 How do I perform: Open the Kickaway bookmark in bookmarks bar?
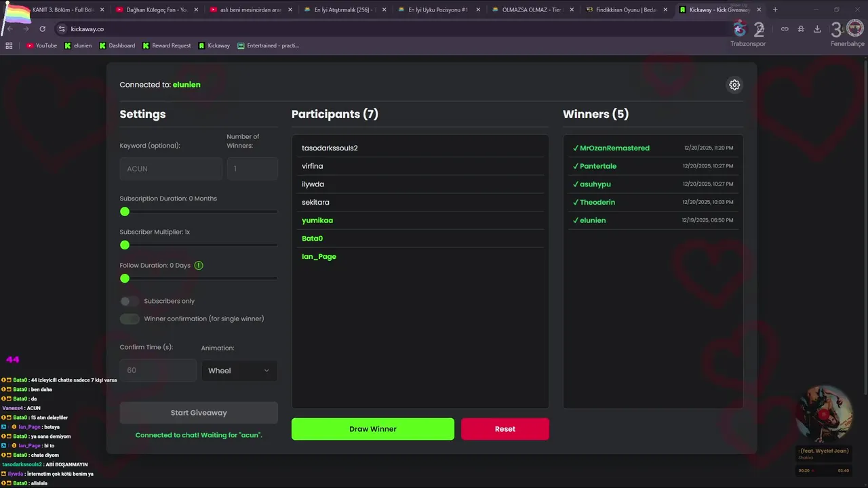click(x=214, y=45)
